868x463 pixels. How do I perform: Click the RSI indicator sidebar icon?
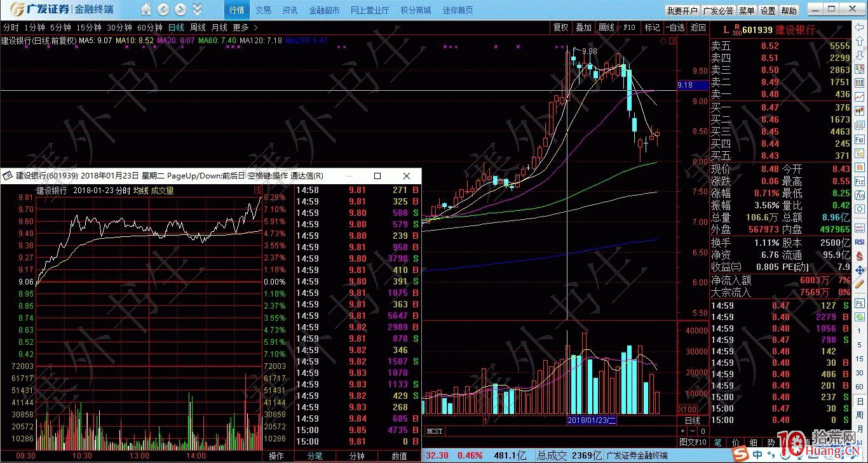(x=859, y=242)
